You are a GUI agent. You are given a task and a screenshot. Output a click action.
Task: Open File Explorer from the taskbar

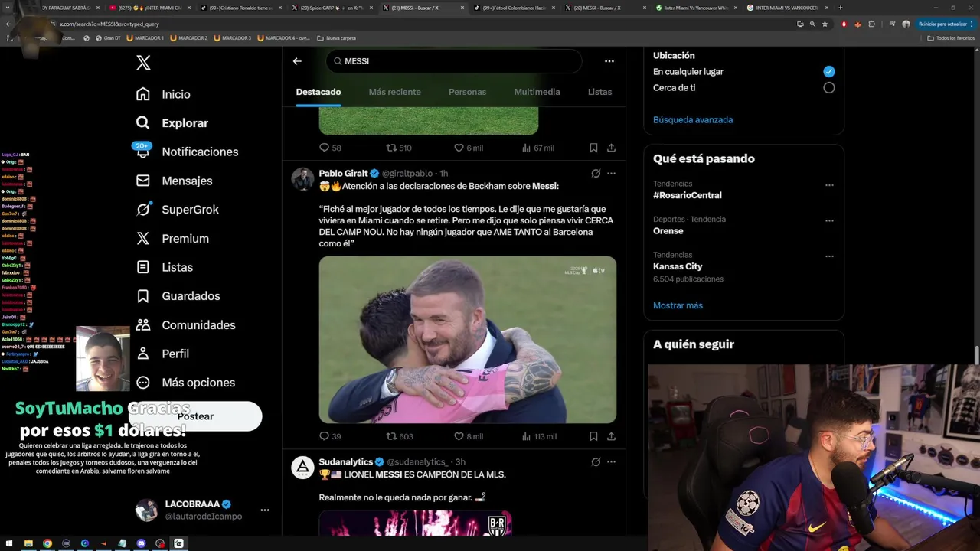[x=28, y=543]
